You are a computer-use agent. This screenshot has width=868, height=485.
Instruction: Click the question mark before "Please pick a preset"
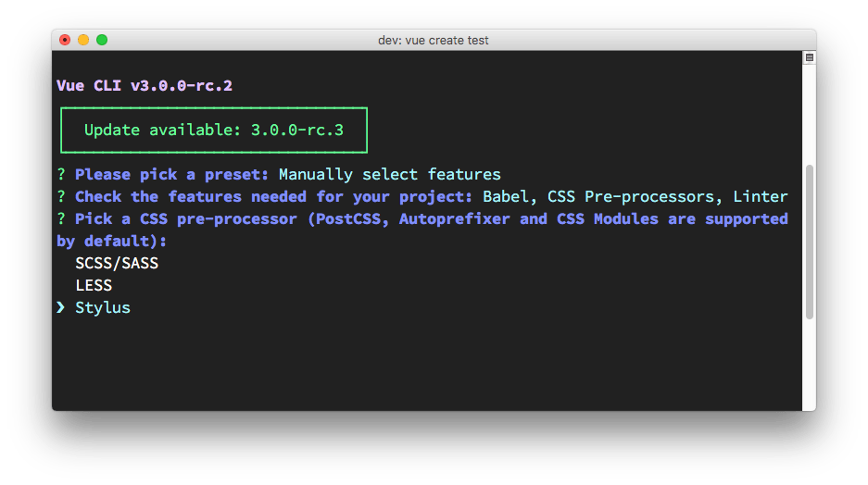coord(60,174)
